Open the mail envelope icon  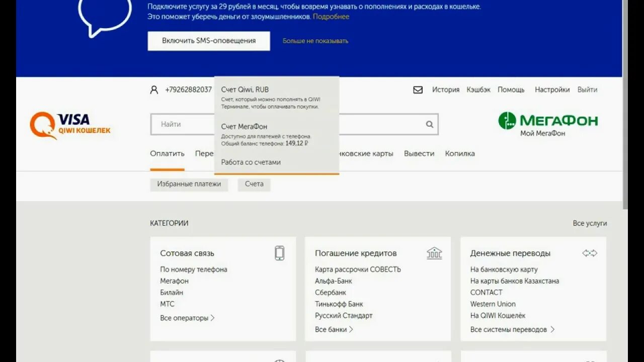point(418,90)
